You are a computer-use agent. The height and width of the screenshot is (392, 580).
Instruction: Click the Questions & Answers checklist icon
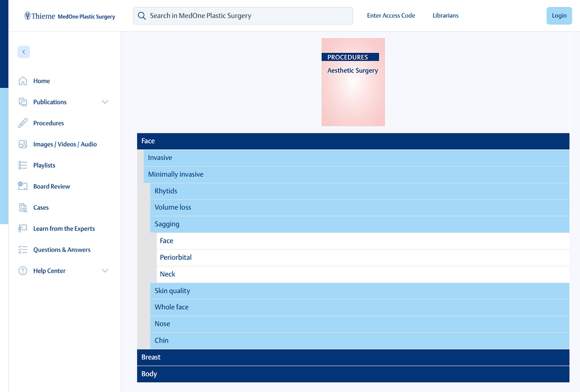(23, 249)
